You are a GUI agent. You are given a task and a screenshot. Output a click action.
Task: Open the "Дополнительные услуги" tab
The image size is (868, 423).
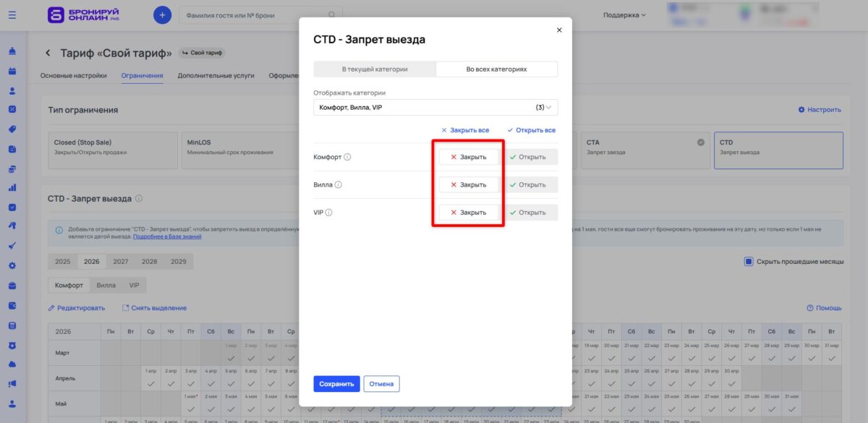(216, 75)
